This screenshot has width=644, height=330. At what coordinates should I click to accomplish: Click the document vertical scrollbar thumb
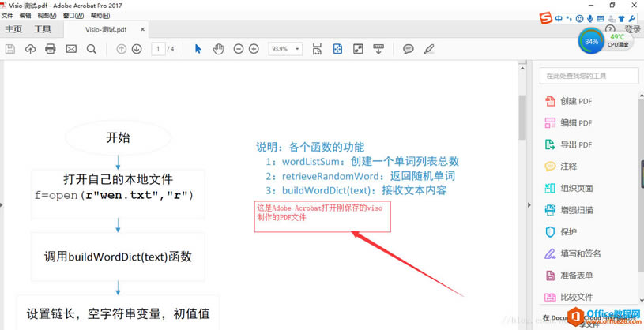[x=522, y=118]
